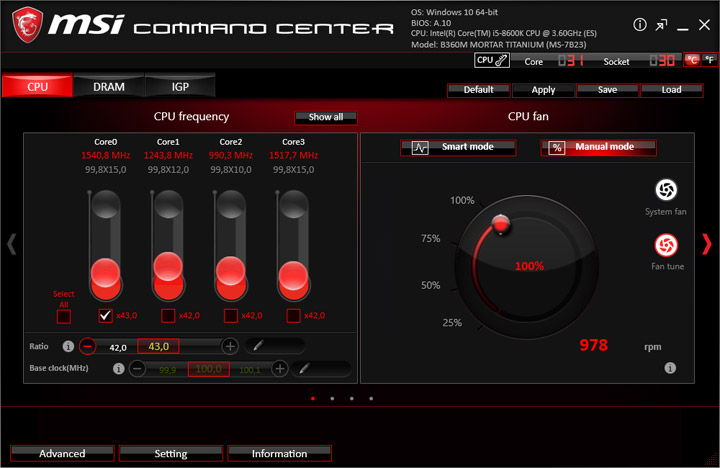Click the 50% dial mark label
This screenshot has height=468, width=720.
[431, 285]
